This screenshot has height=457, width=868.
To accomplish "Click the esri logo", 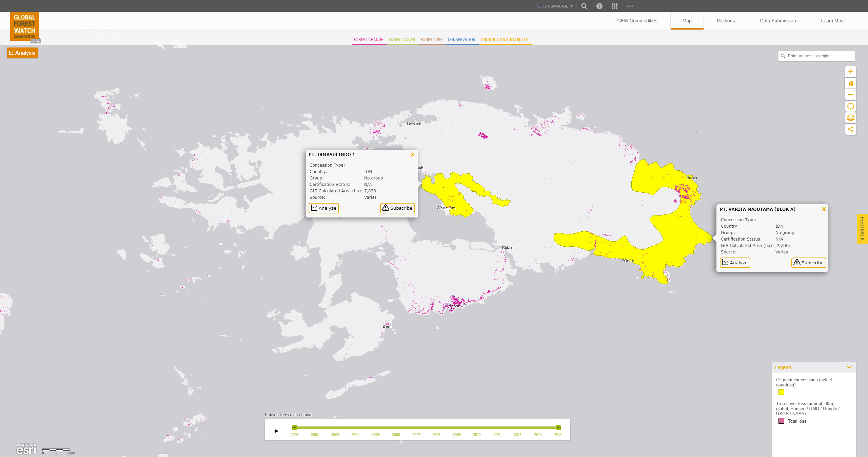I will point(26,449).
